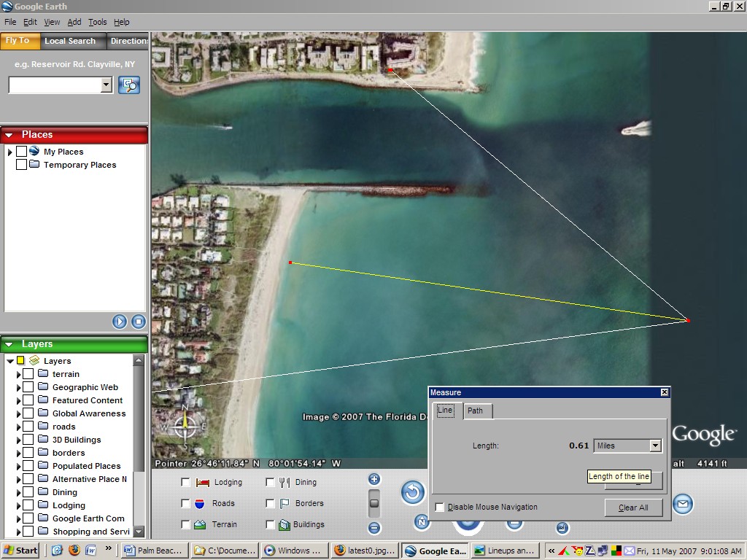Start the Places tour with the play button

tap(120, 322)
